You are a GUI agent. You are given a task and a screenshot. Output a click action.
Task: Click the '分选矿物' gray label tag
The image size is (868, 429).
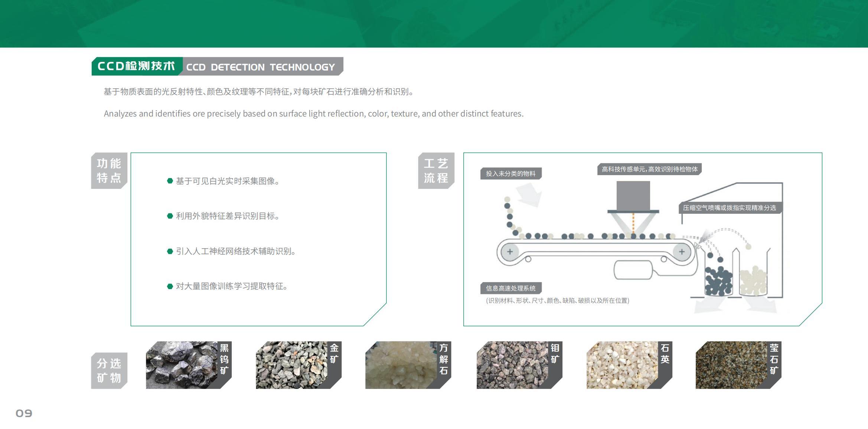pos(109,370)
